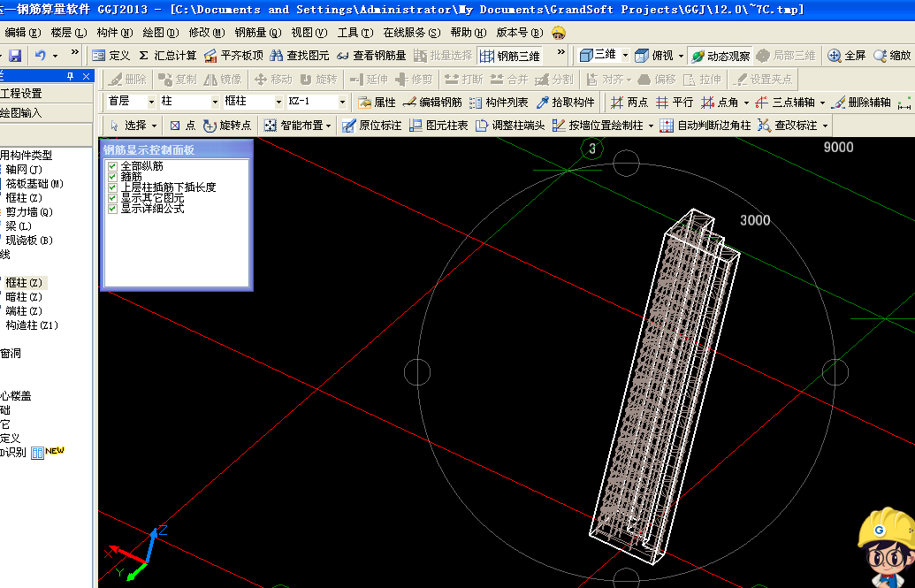Expand 查改标注 dropdown arrow
Image resolution: width=915 pixels, height=588 pixels.
[825, 126]
